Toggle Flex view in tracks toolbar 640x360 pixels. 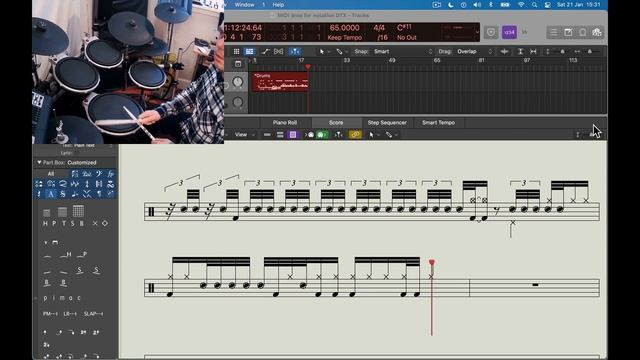pos(278,51)
